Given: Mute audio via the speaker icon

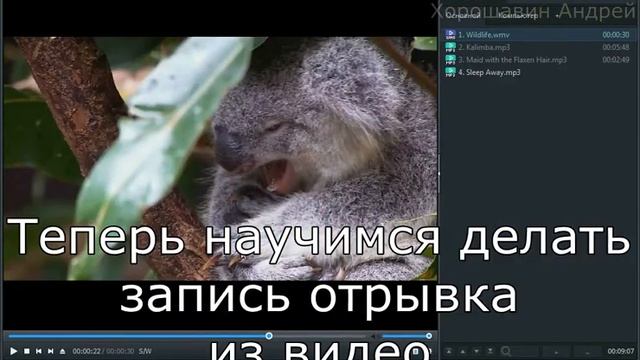Looking at the screenshot, I should pos(374,336).
